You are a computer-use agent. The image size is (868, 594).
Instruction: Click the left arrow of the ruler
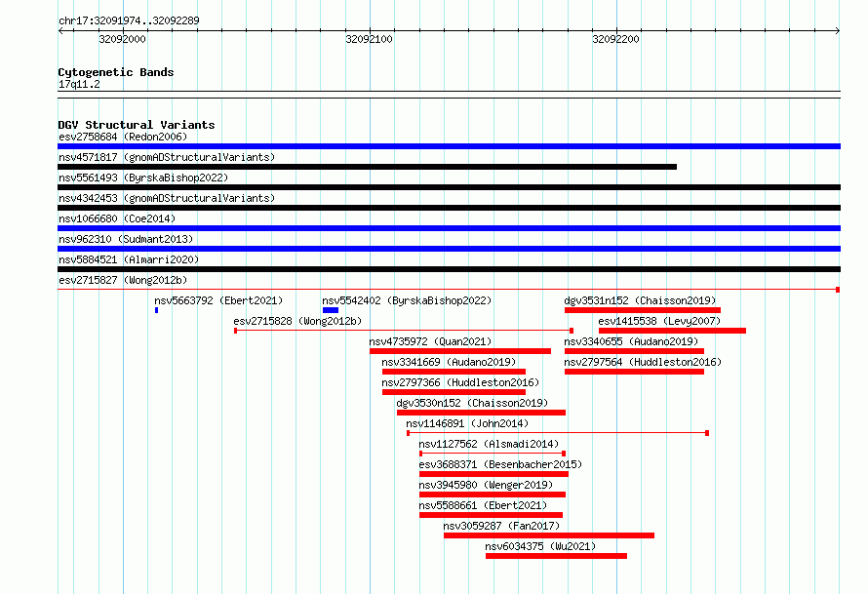[x=60, y=31]
